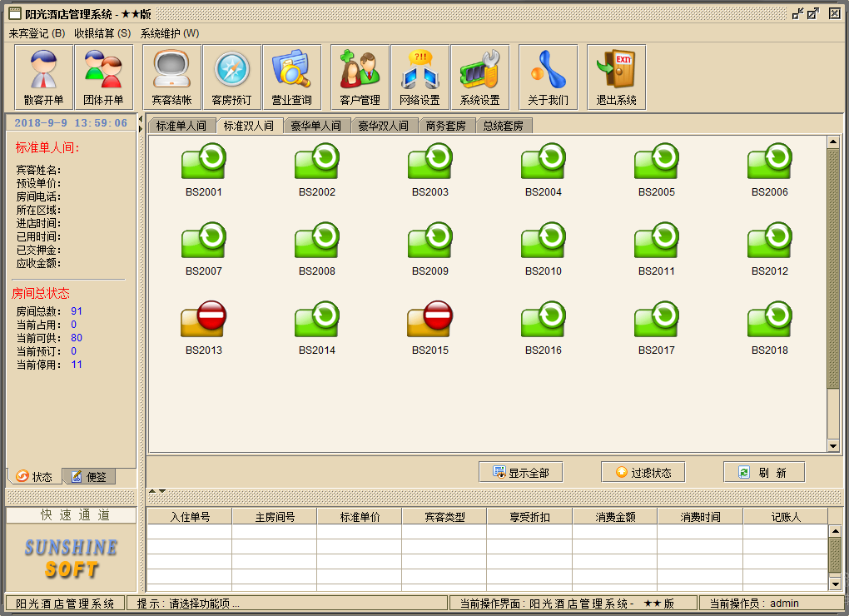Open 散客开单 individual guest check-in
Screen dimensions: 849x616
click(43, 77)
